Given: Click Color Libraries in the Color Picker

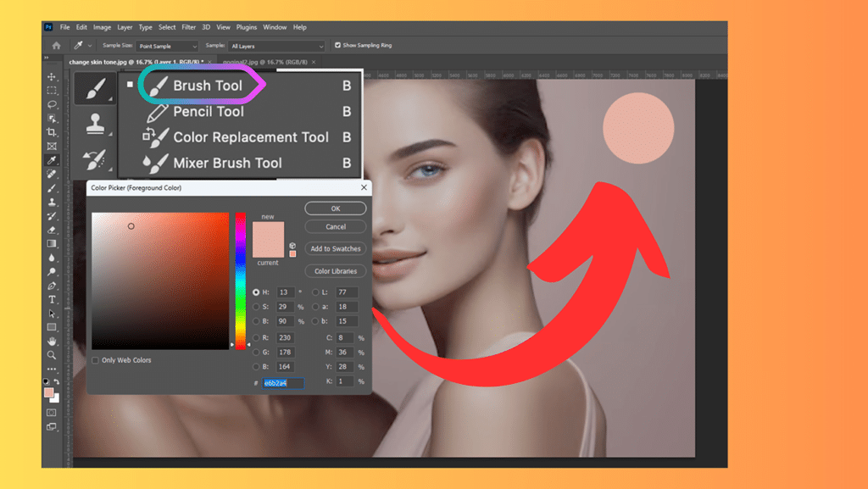Looking at the screenshot, I should [335, 270].
